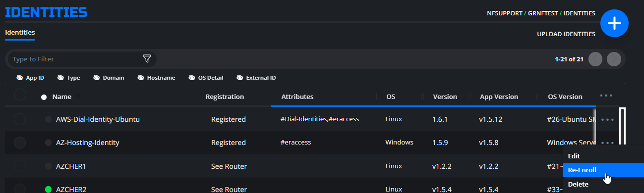
Task: Click the UPLOAD IDENTITIES link
Action: pyautogui.click(x=566, y=34)
